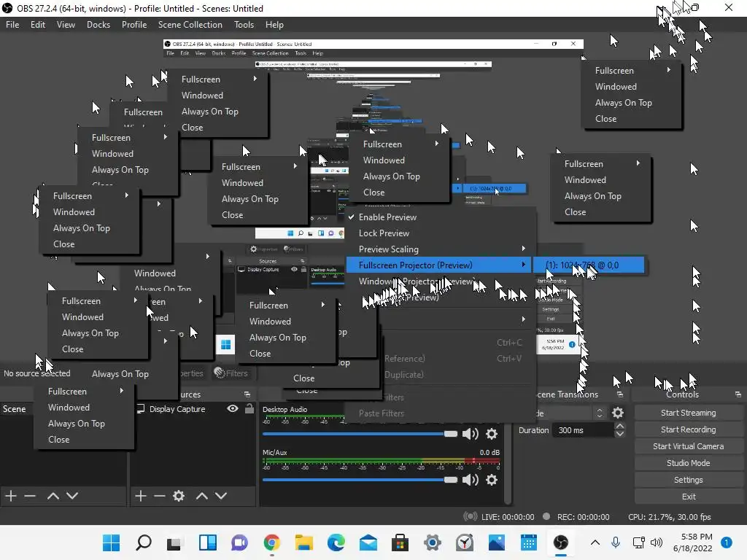Open the notification badge in the system tray
Screen dimensions: 747x560
(x=727, y=542)
